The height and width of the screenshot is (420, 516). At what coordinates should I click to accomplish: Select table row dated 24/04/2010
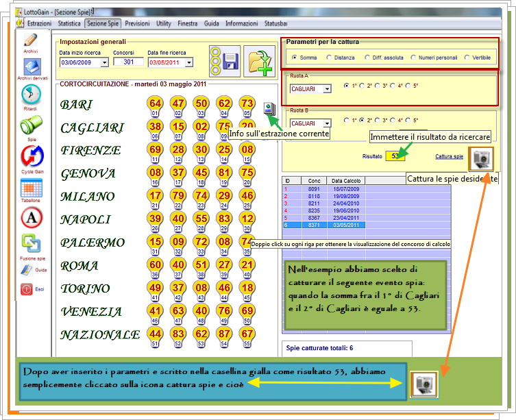pyautogui.click(x=367, y=203)
